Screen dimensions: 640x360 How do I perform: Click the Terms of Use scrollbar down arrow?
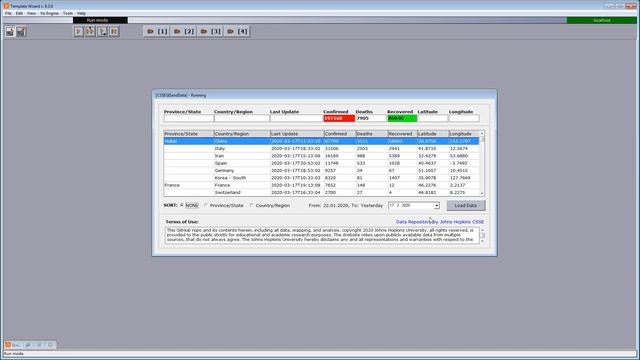click(x=482, y=241)
